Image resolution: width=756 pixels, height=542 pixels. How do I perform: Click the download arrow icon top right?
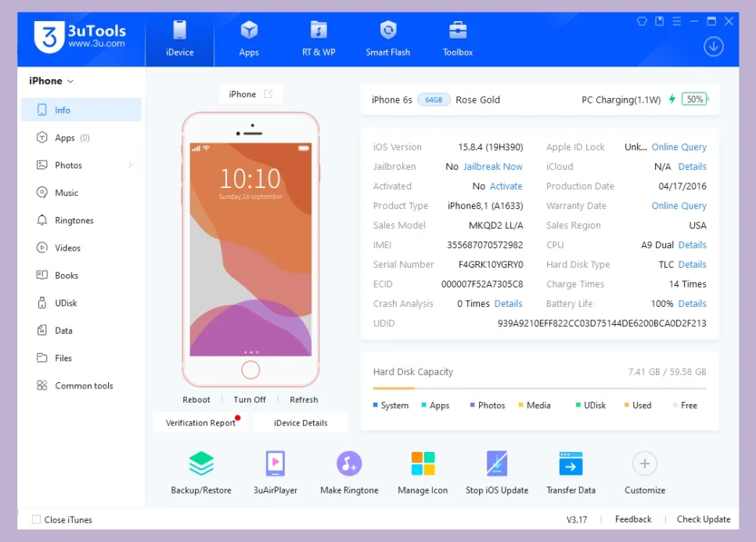pos(713,46)
